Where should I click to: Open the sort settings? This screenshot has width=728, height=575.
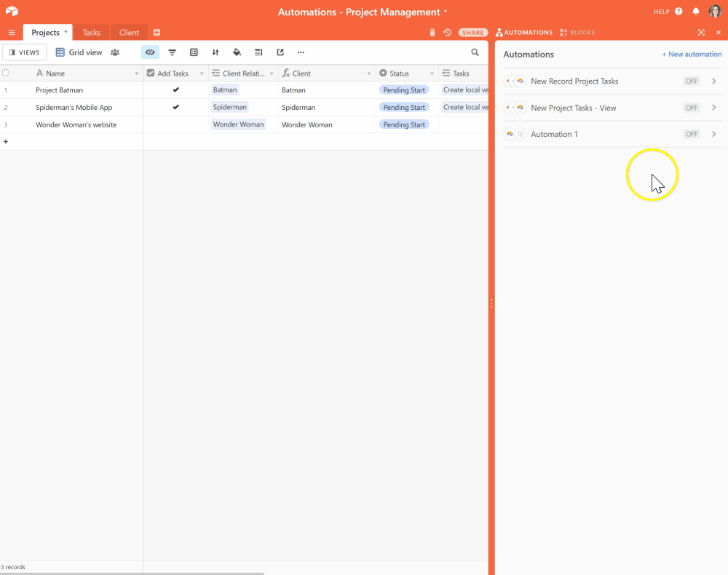coord(215,52)
